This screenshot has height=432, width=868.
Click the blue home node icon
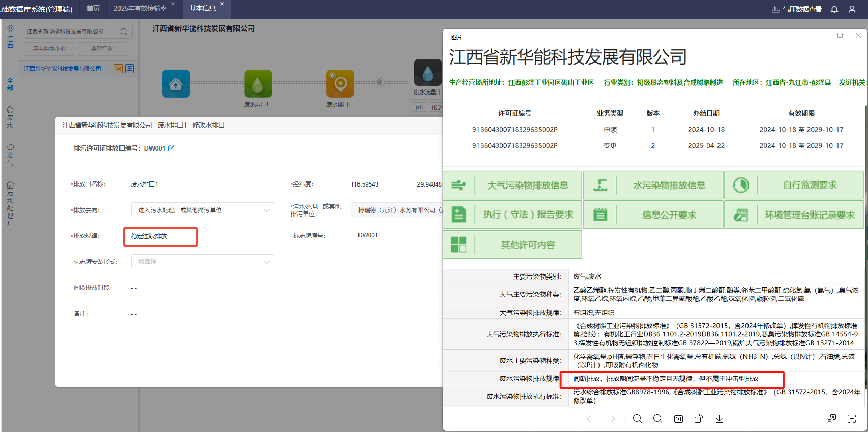pos(176,83)
